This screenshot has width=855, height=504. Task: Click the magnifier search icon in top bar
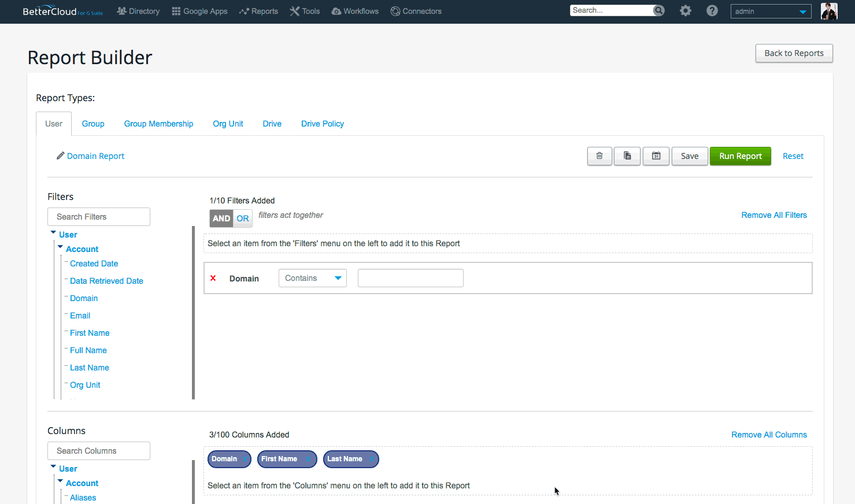coord(658,10)
